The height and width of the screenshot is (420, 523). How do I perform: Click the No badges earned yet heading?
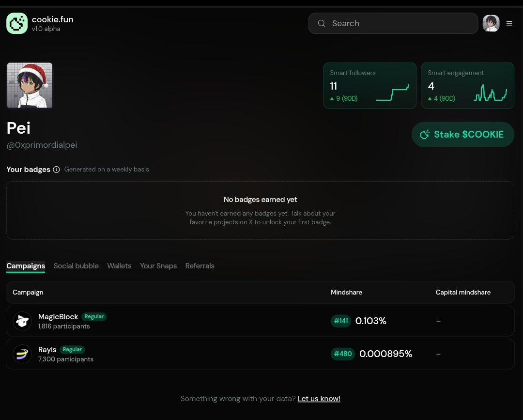pyautogui.click(x=260, y=200)
